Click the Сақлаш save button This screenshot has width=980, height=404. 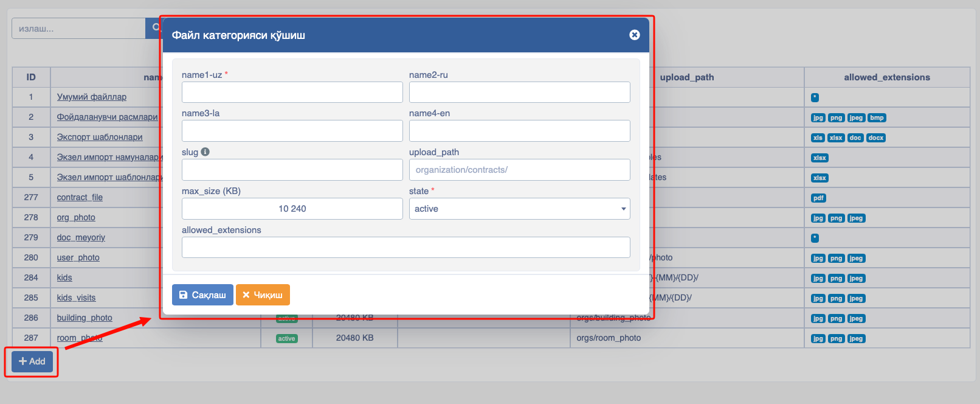coord(202,294)
